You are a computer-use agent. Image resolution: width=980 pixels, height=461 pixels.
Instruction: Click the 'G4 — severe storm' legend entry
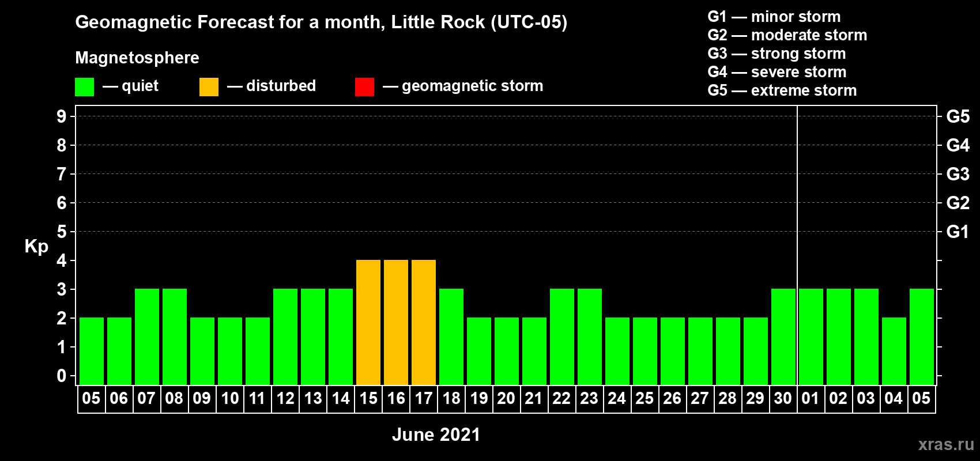(x=777, y=72)
